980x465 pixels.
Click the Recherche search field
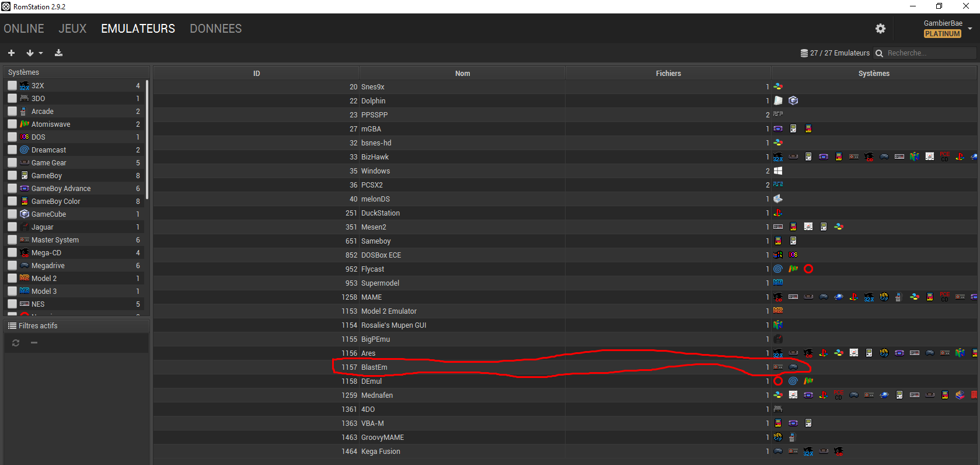(x=930, y=53)
